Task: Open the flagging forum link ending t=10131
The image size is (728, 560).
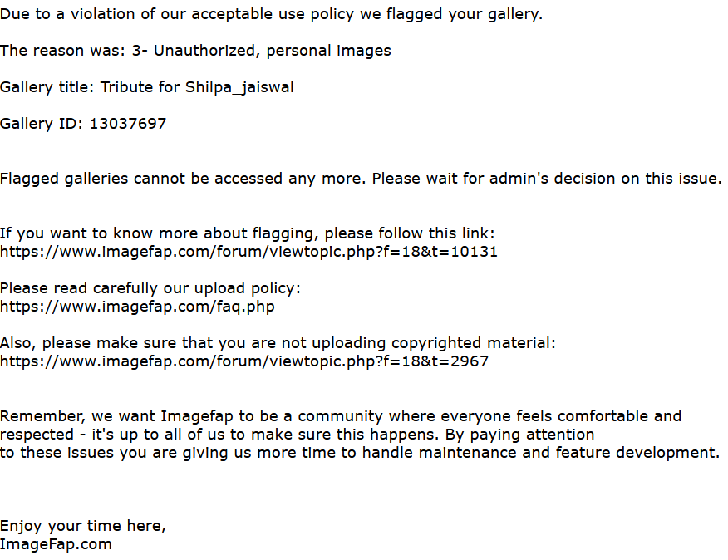Action: point(248,252)
